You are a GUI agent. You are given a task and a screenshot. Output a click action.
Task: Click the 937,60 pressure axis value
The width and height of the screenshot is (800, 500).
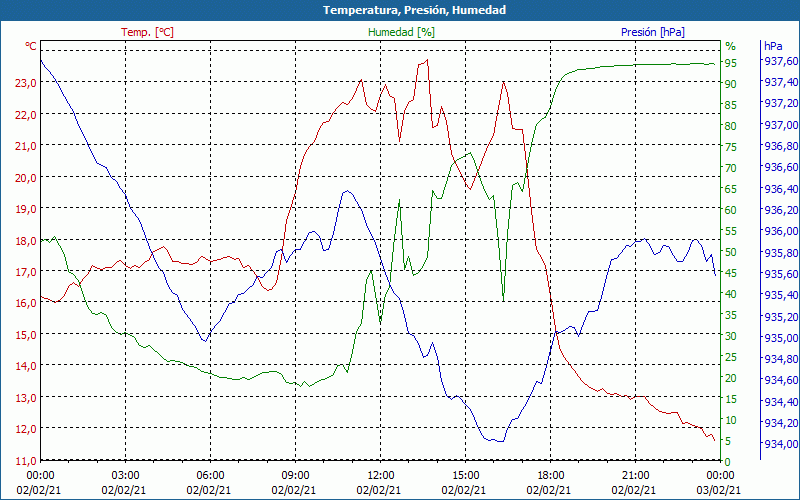click(781, 61)
